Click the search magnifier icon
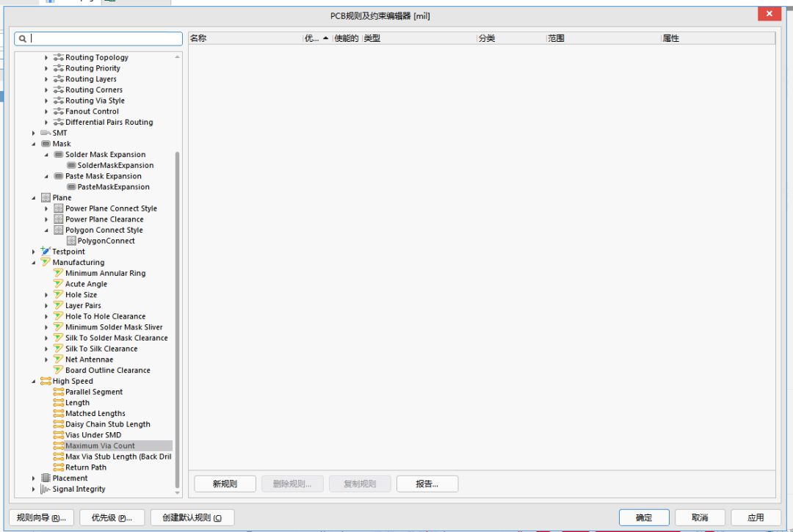 pyautogui.click(x=23, y=38)
